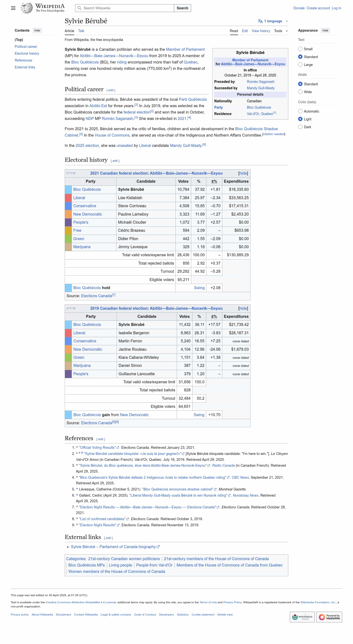Click the Wikipedia wordmark beside the globe

(x=50, y=8)
